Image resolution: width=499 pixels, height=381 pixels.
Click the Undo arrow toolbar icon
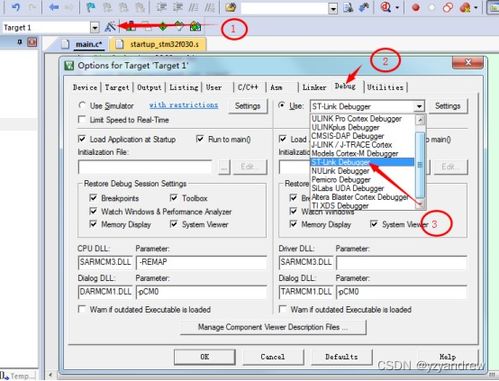point(15,7)
